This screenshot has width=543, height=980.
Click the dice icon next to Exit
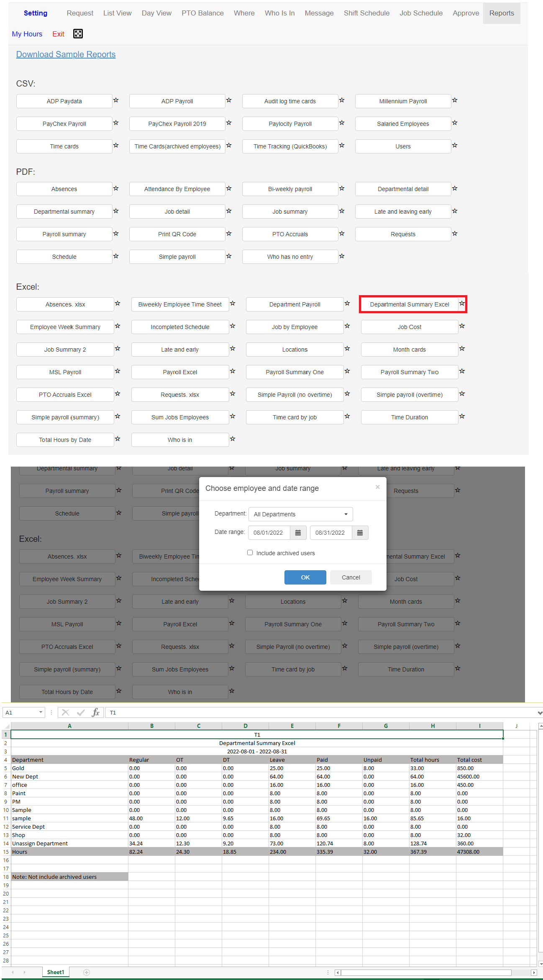click(x=78, y=34)
